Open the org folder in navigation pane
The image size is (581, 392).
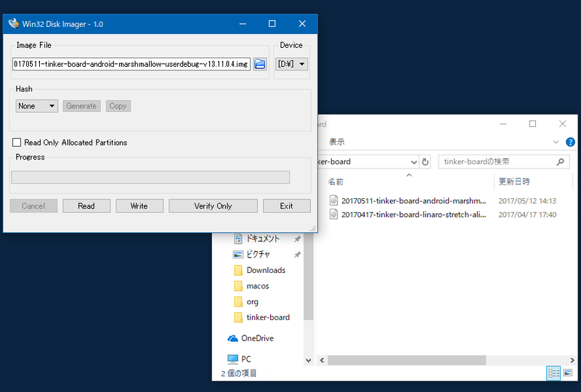coord(252,302)
